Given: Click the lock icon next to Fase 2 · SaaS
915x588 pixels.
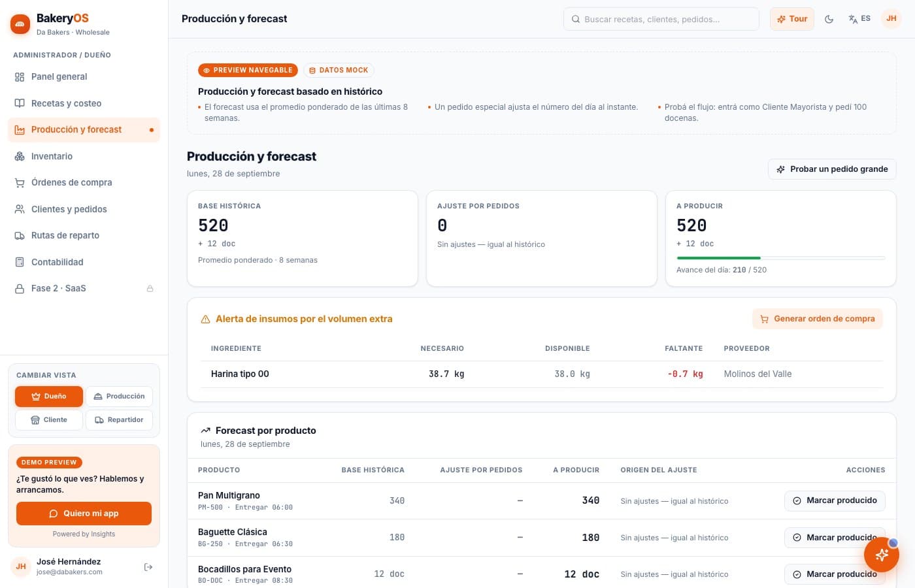Looking at the screenshot, I should pyautogui.click(x=150, y=289).
